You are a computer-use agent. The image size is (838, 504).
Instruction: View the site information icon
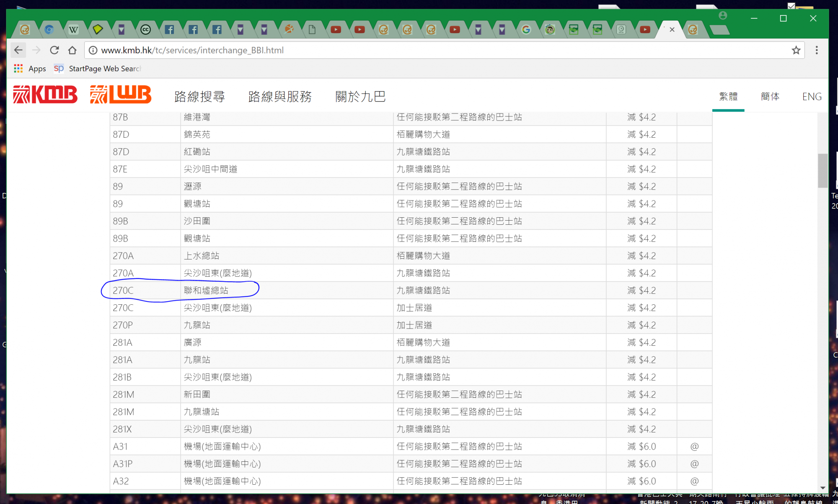pyautogui.click(x=93, y=50)
